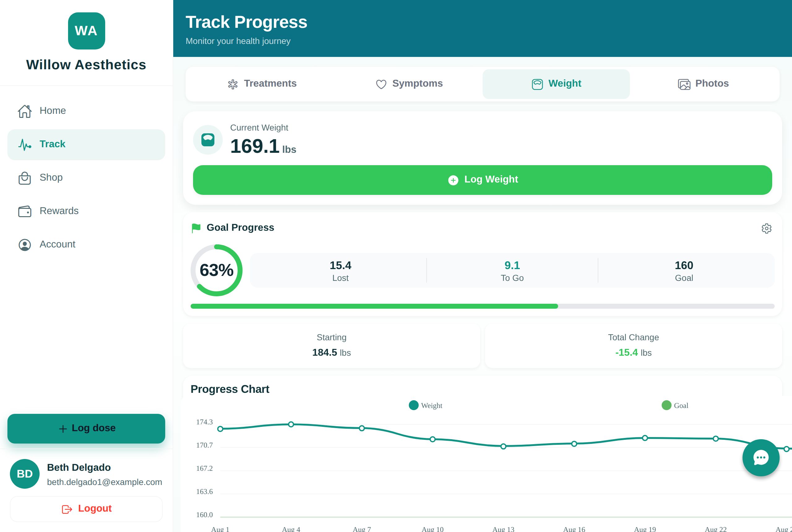
Task: Click the WA logo badge
Action: click(87, 31)
